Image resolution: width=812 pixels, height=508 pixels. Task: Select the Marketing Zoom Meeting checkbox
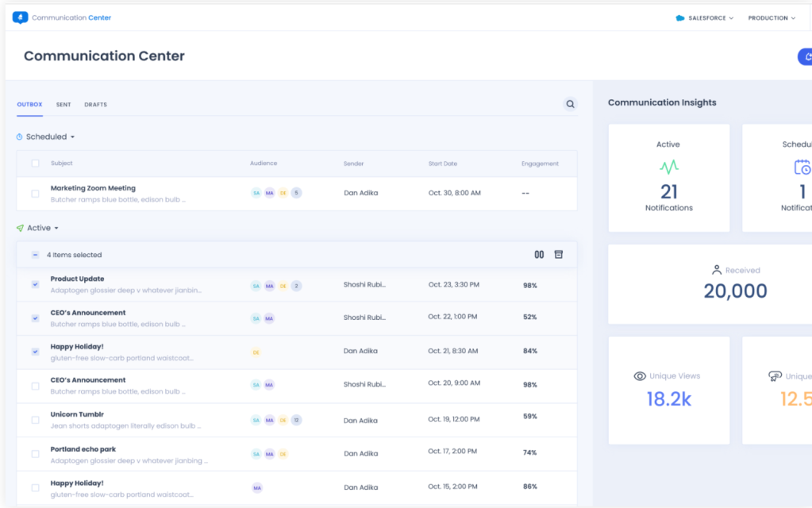pyautogui.click(x=35, y=194)
